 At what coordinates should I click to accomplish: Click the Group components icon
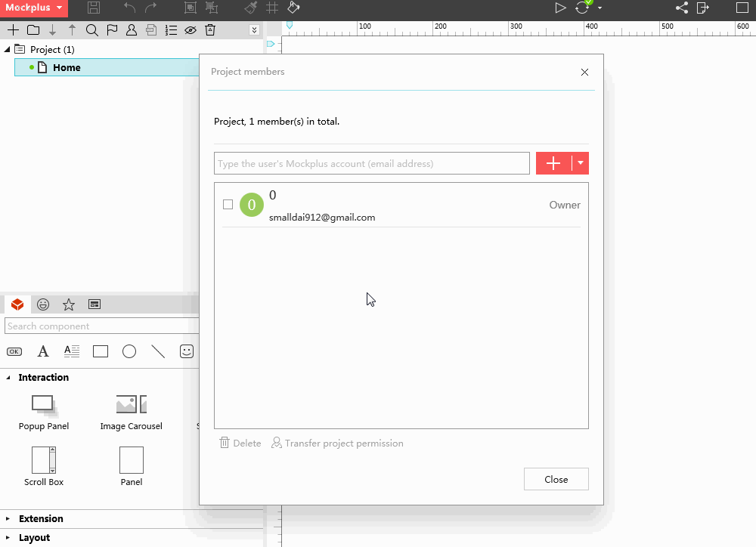[x=191, y=8]
